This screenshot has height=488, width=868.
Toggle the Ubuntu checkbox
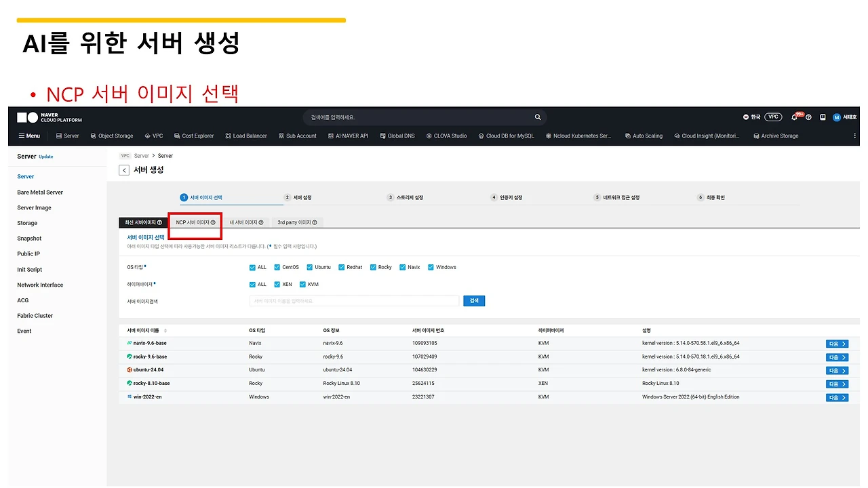[310, 267]
